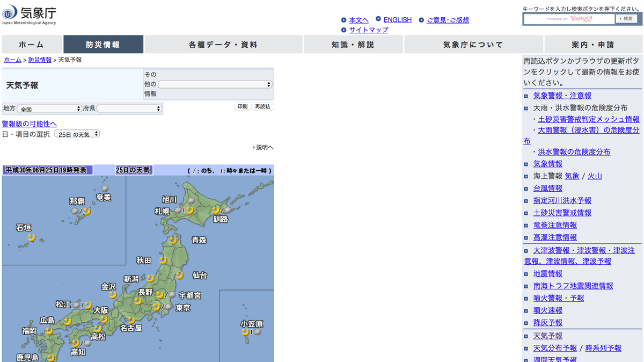Switch to the 知識・解説 tab
The height and width of the screenshot is (362, 644).
[x=353, y=44]
